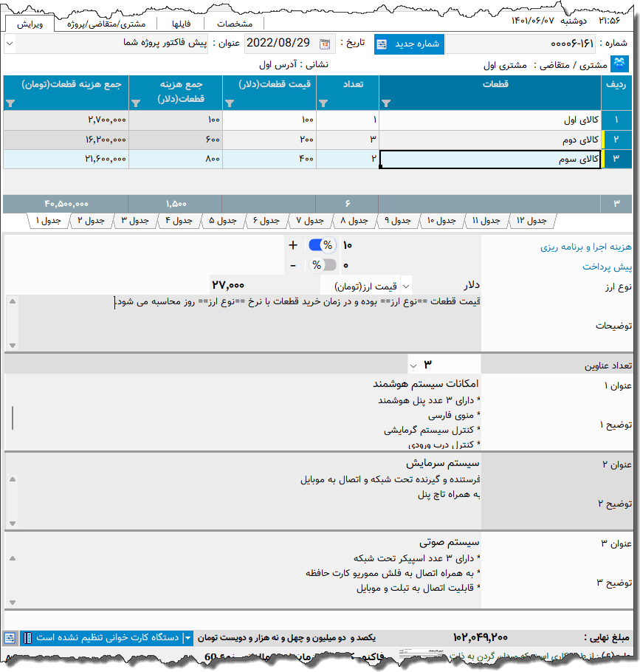
Task: Switch to the فایلها tab
Action: click(180, 22)
